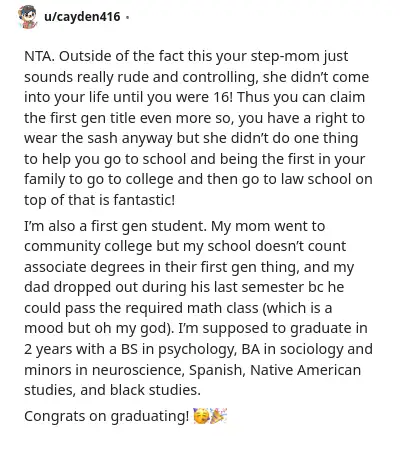Click the "NTA." verdict at comment start
400x451 pixels.
pos(39,56)
